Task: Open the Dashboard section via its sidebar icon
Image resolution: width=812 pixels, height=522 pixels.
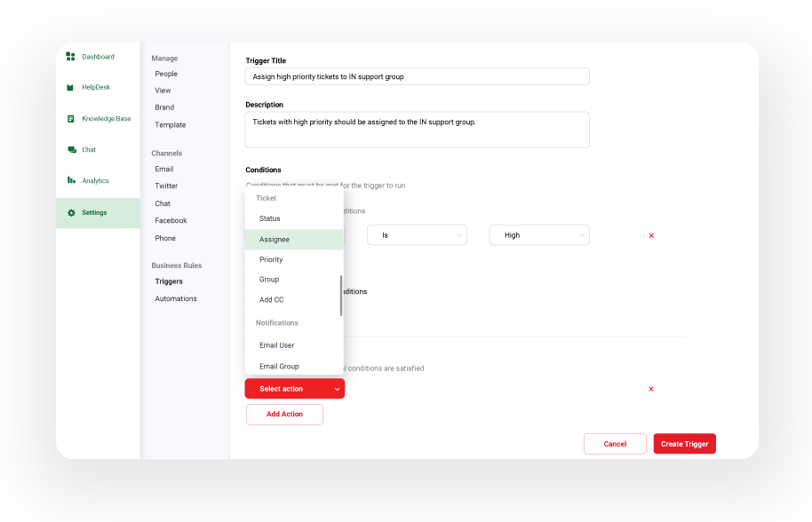Action: point(70,56)
